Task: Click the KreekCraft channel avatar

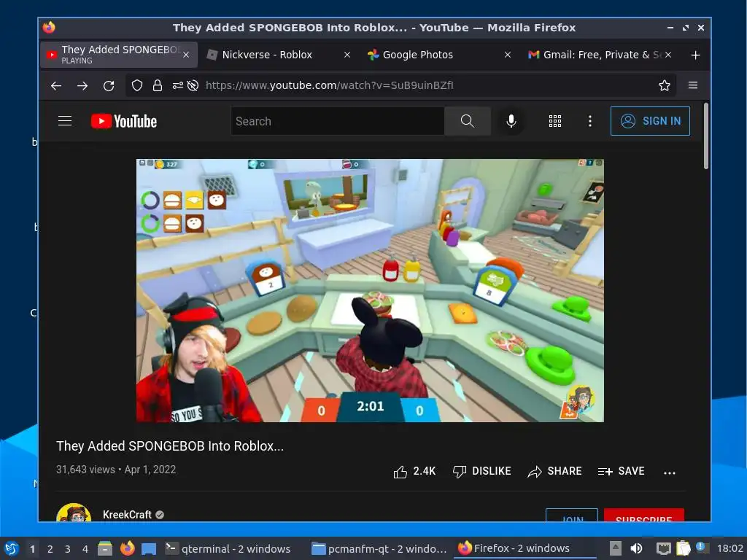Action: click(74, 513)
